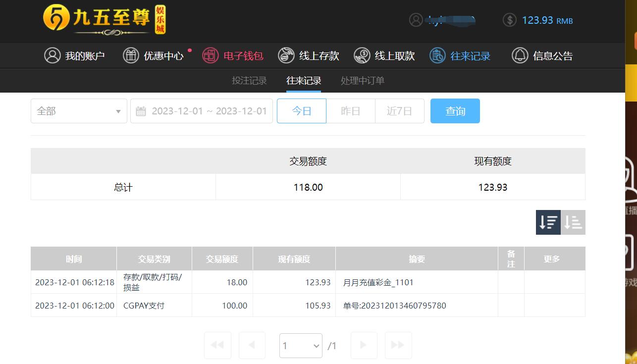The image size is (637, 364).
Task: Click the 电子钱包 wallet icon
Action: [x=211, y=55]
